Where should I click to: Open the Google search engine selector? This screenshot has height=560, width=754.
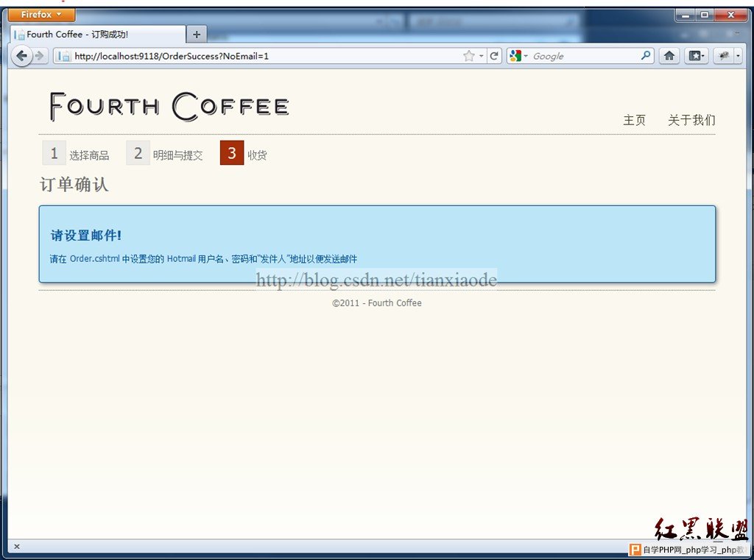(x=519, y=56)
